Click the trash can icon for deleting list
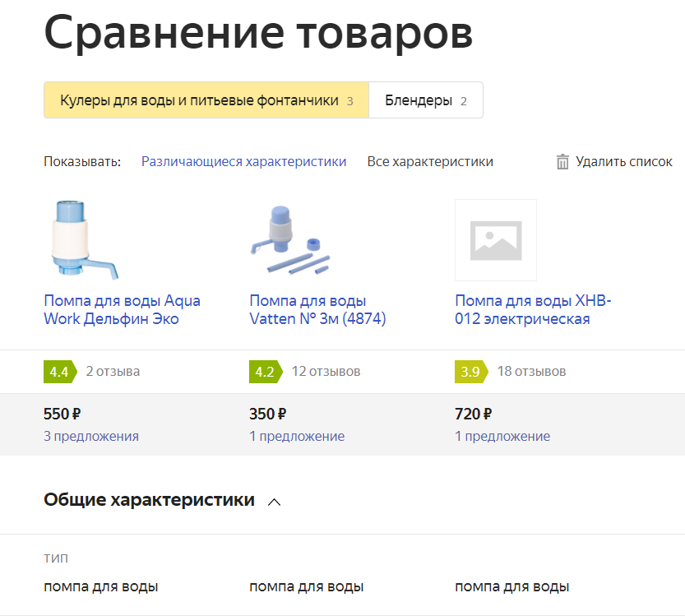Viewport: 685px width, 616px height. (562, 162)
